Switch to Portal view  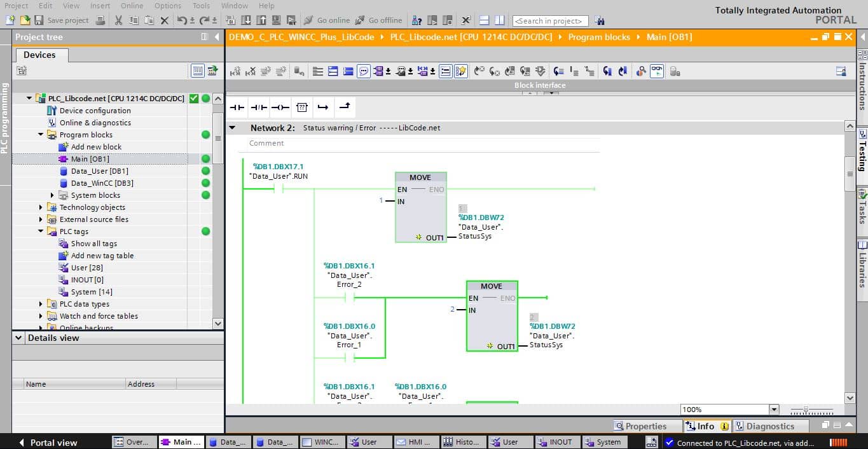(x=48, y=443)
